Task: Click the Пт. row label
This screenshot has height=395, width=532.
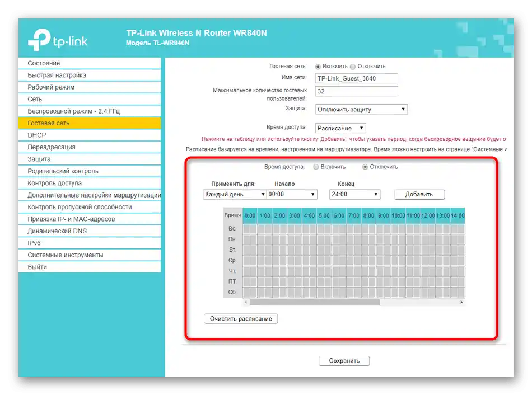Action: [x=232, y=281]
